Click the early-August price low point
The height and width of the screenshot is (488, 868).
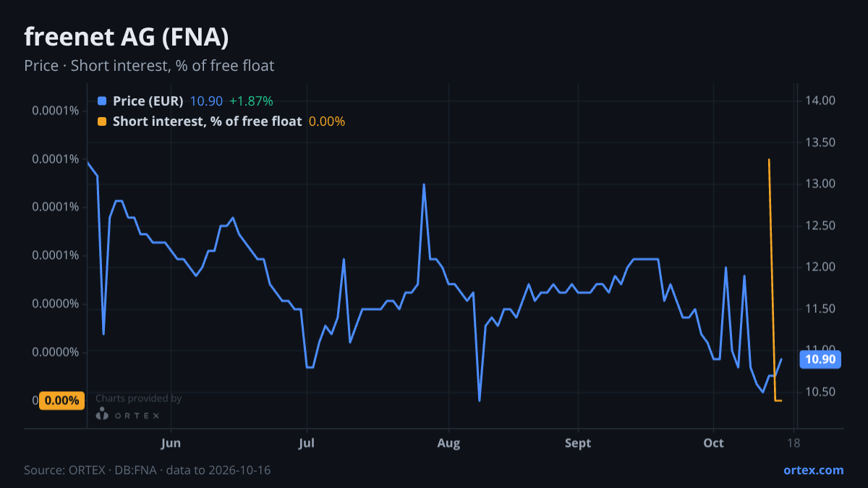[x=480, y=401]
